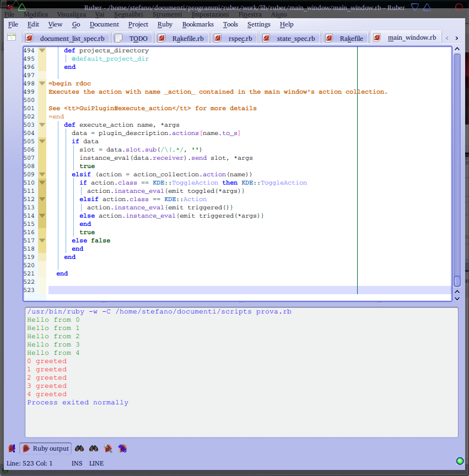
Task: Click the 'Hello from 0' output line
Action: click(x=53, y=320)
